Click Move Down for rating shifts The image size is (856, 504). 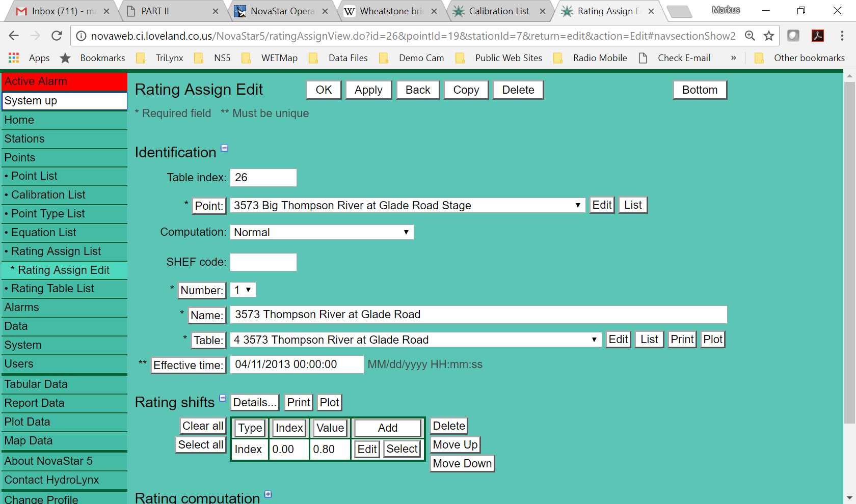(462, 463)
